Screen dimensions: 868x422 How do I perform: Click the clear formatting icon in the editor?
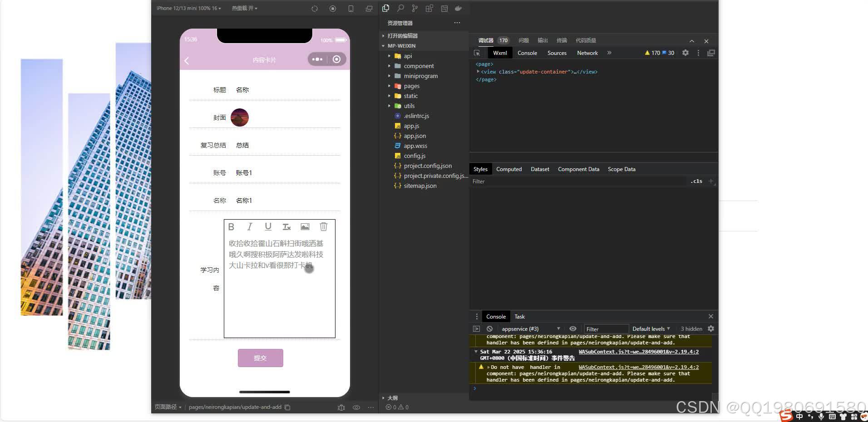click(x=286, y=226)
